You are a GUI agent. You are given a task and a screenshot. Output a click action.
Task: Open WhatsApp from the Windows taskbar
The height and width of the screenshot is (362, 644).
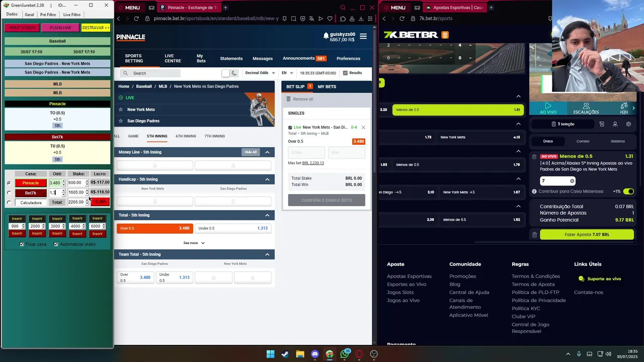click(345, 354)
